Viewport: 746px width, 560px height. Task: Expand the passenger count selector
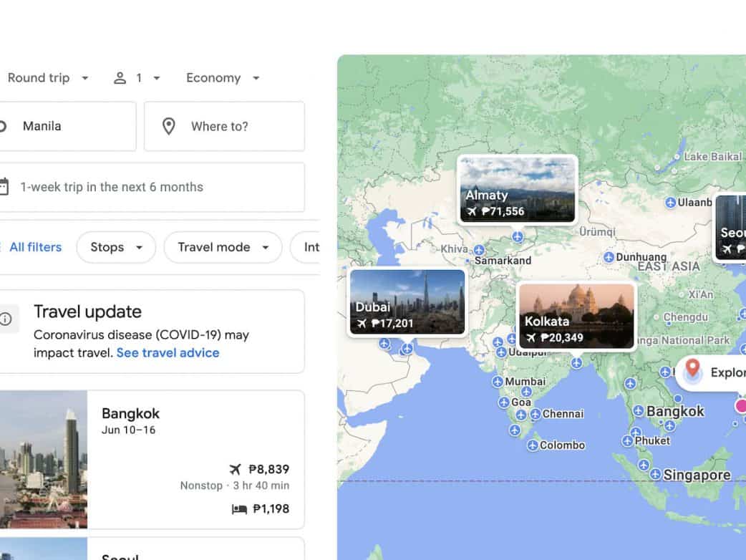tap(137, 78)
